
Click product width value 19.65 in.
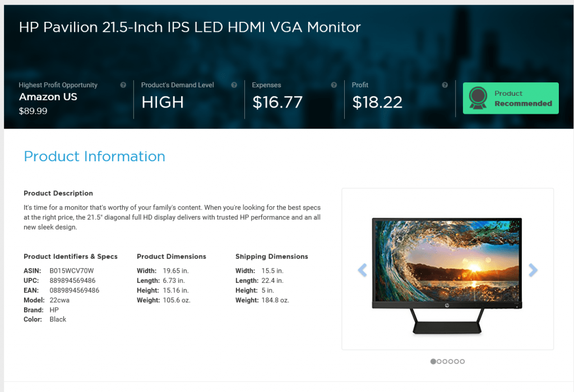click(175, 270)
